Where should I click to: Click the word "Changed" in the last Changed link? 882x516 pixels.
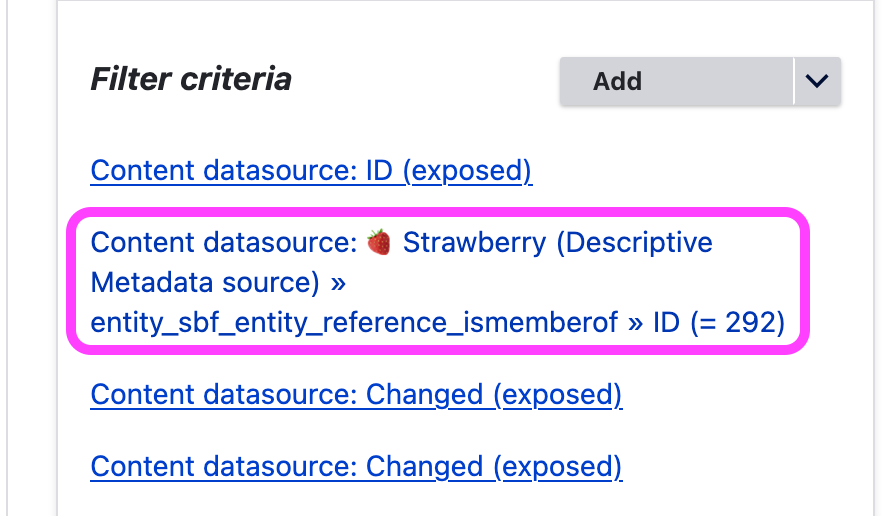coord(425,467)
